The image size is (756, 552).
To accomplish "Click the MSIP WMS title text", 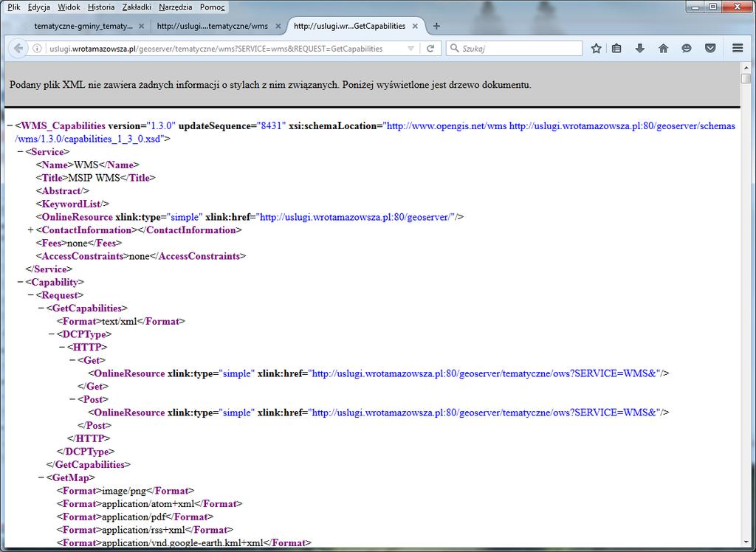I will tap(94, 178).
